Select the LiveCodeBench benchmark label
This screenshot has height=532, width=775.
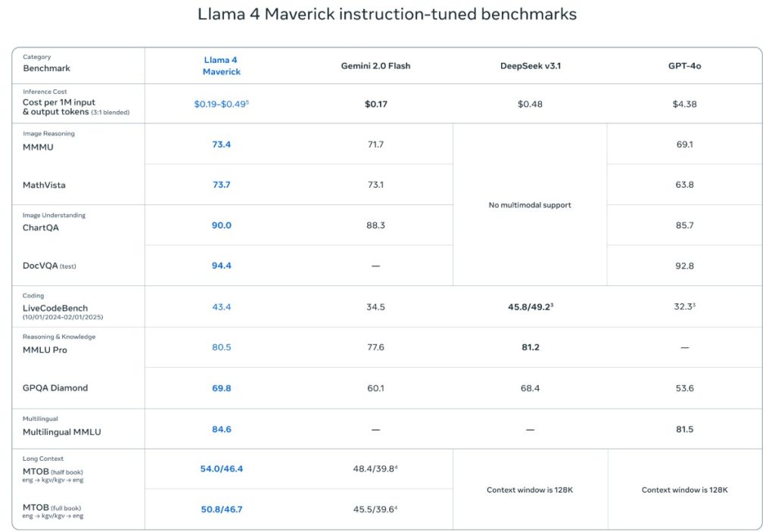click(x=55, y=308)
